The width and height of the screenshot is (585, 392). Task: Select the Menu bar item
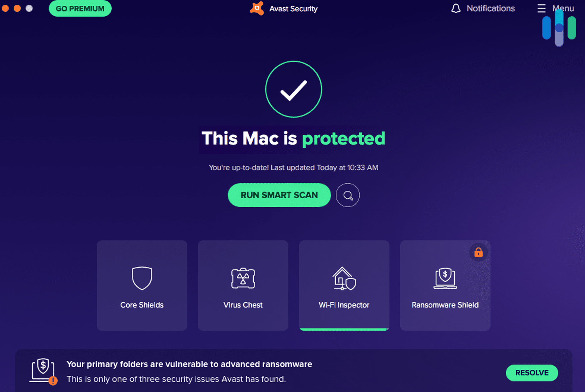click(555, 8)
